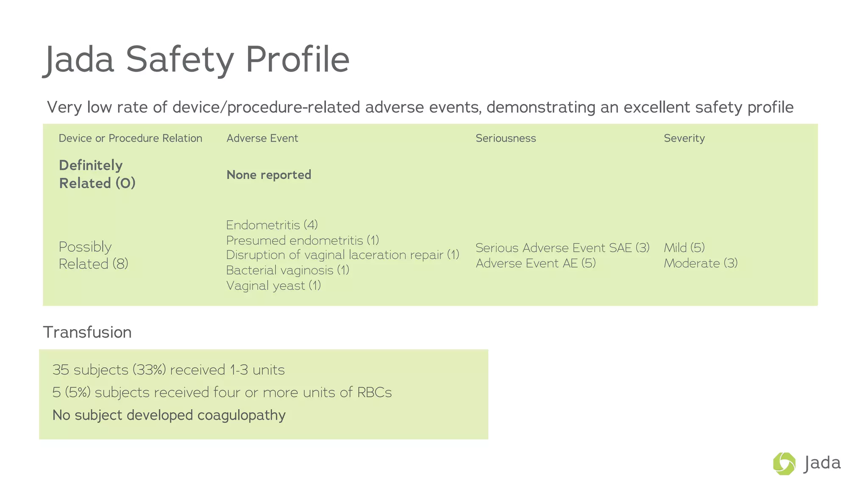Click the Bacterial vaginosis (1) entry

coord(287,270)
